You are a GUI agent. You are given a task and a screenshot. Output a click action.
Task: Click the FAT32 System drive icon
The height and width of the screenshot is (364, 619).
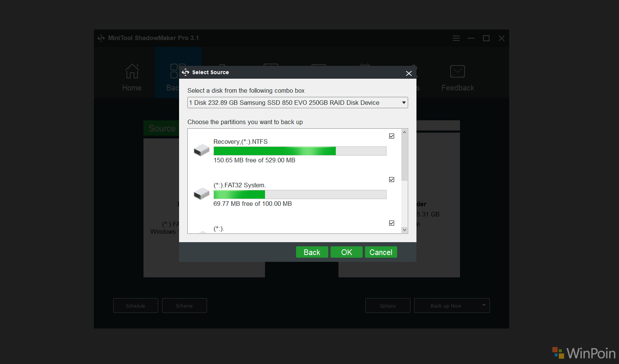201,194
